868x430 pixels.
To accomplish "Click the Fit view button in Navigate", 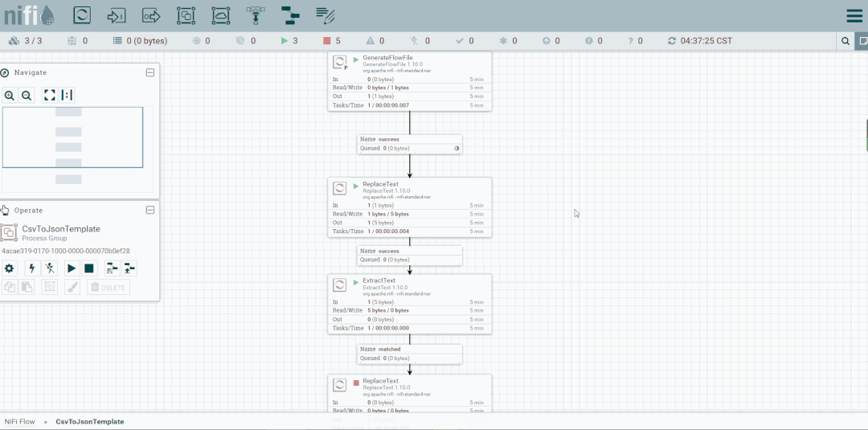I will (50, 96).
